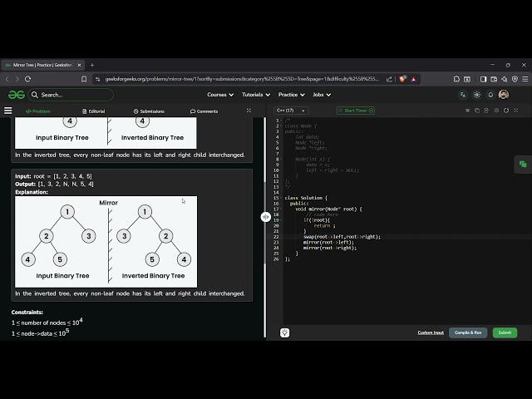Toggle the browser sidebar panel icon
The width and height of the screenshot is (532, 399).
tap(484, 79)
